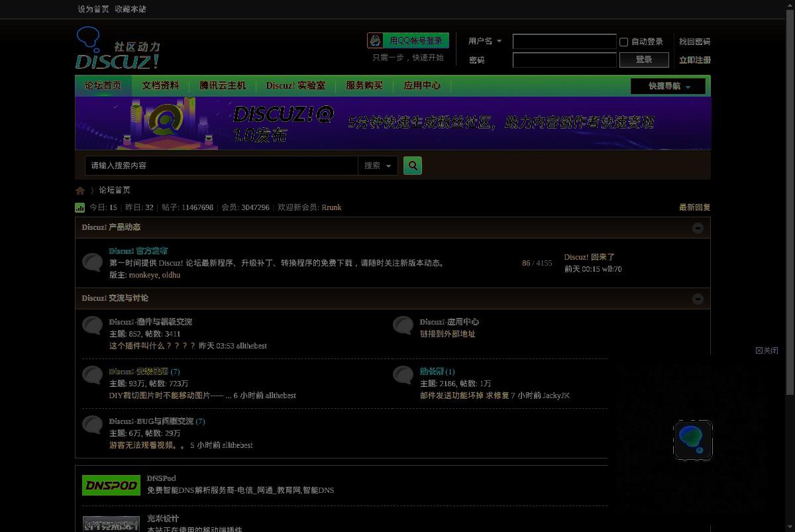Open the 文档资料 nav tab
This screenshot has height=532, width=795.
[x=160, y=85]
